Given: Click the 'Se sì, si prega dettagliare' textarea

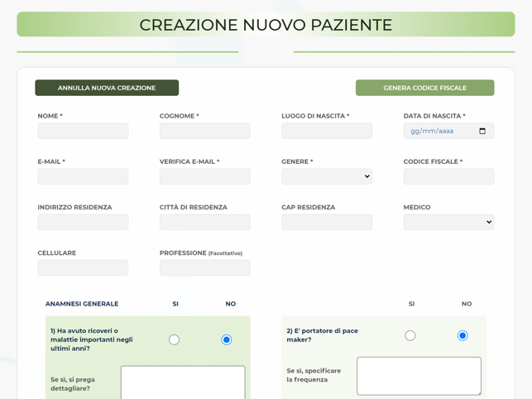Looking at the screenshot, I should [x=183, y=382].
